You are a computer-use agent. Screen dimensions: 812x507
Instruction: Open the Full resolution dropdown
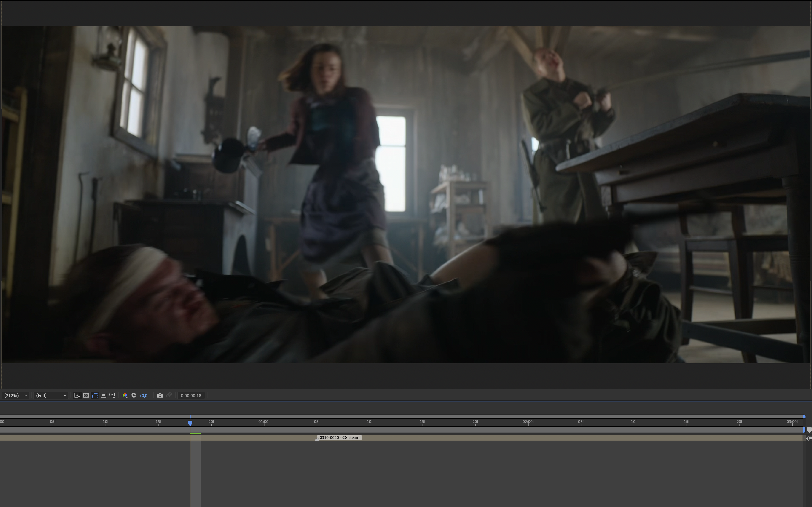coord(51,396)
